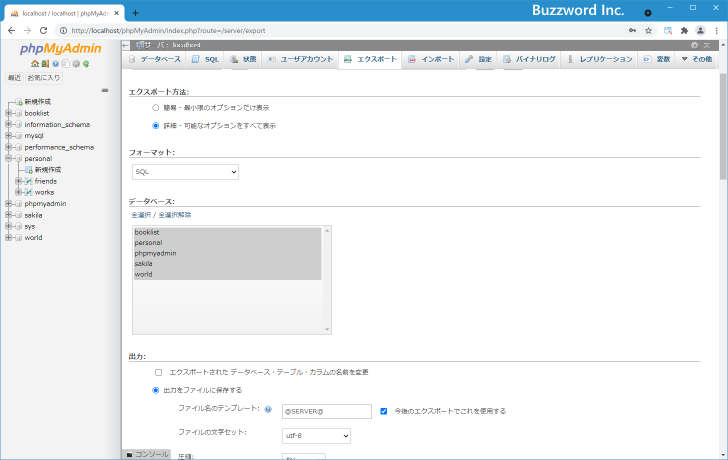Viewport: 728px width, 460px height.
Task: Reload the page with browser refresh icon
Action: [44, 31]
